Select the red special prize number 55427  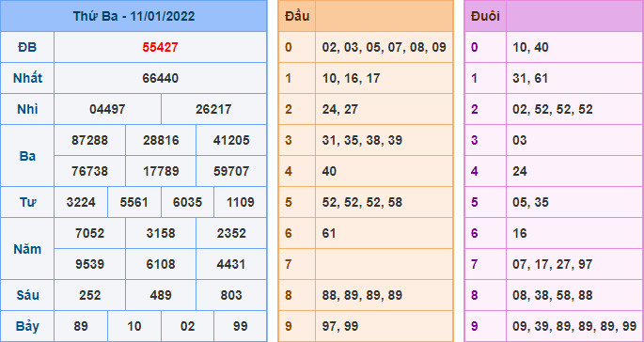point(160,47)
